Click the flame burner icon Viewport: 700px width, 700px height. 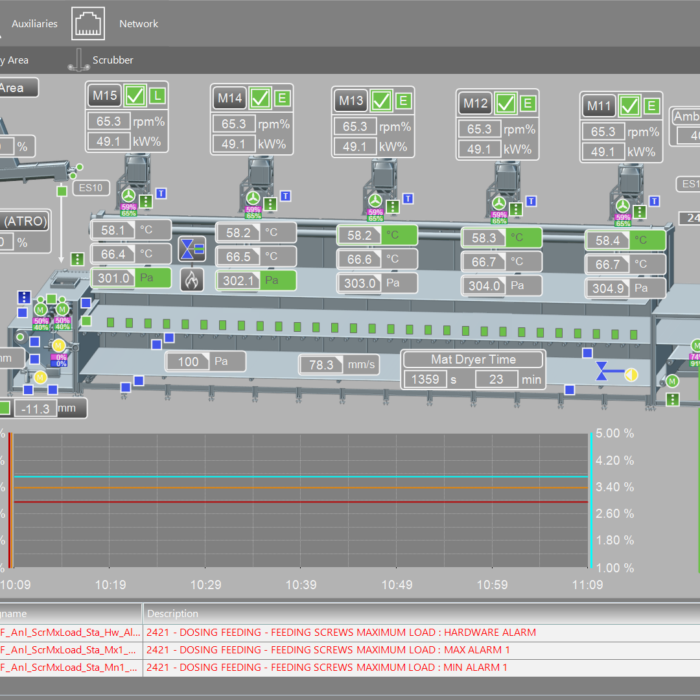(x=190, y=279)
